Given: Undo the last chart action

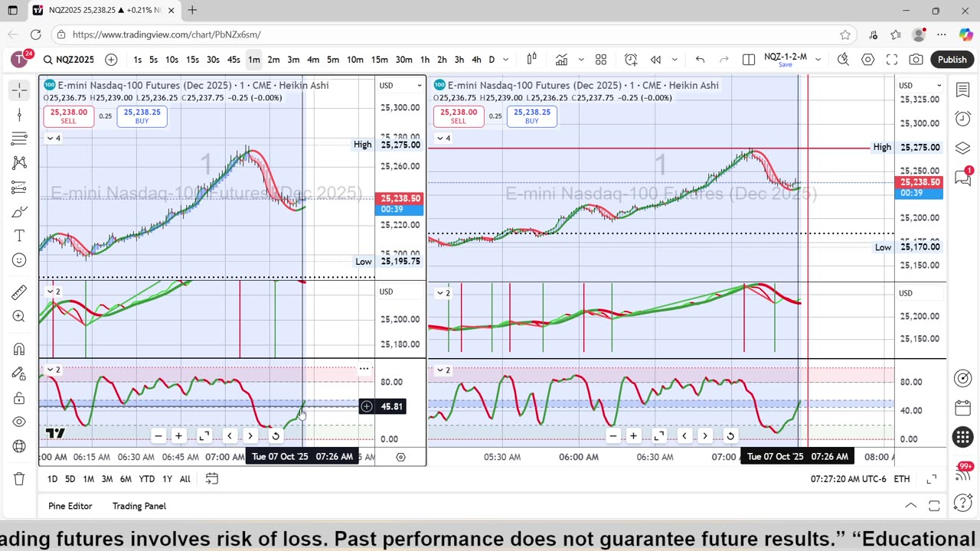Looking at the screenshot, I should (700, 60).
